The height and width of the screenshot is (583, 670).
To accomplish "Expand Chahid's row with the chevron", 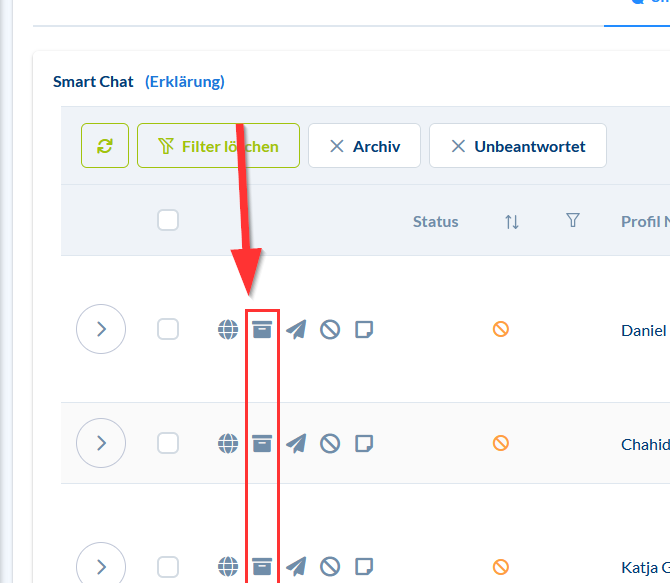I will 101,443.
